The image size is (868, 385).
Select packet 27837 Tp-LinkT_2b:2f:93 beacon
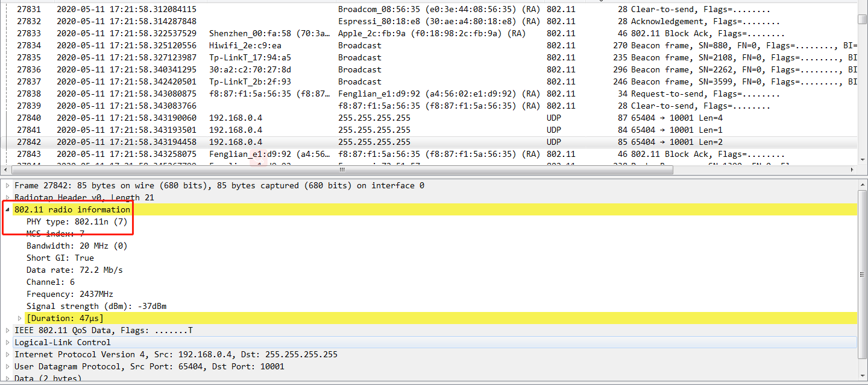(x=429, y=81)
